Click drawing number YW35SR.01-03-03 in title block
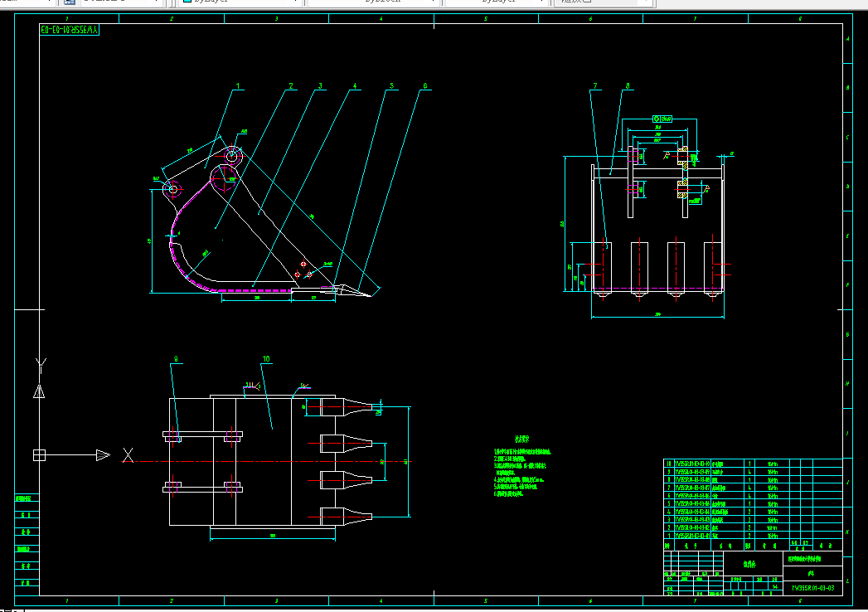The image size is (868, 612). [812, 588]
